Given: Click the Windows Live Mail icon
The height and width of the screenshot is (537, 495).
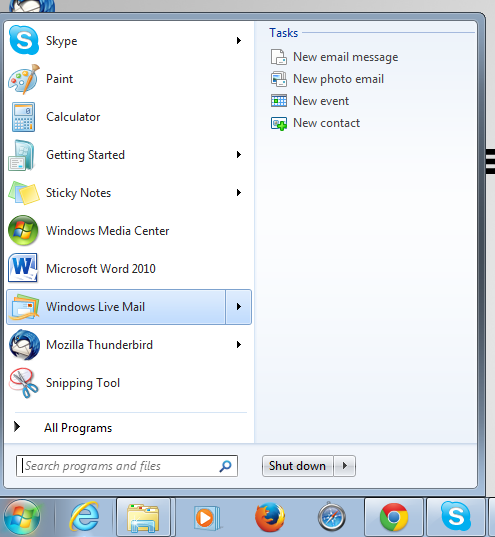Looking at the screenshot, I should point(24,307).
